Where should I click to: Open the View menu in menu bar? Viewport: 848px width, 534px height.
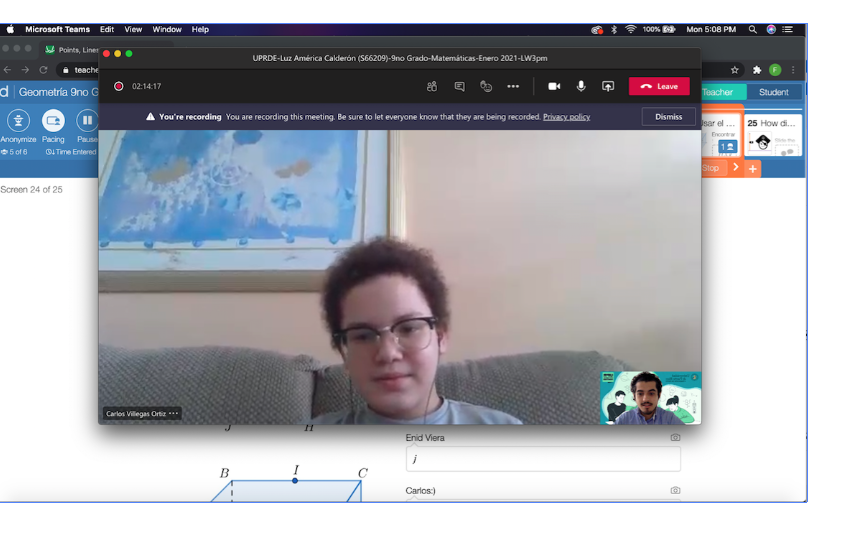[x=133, y=29]
